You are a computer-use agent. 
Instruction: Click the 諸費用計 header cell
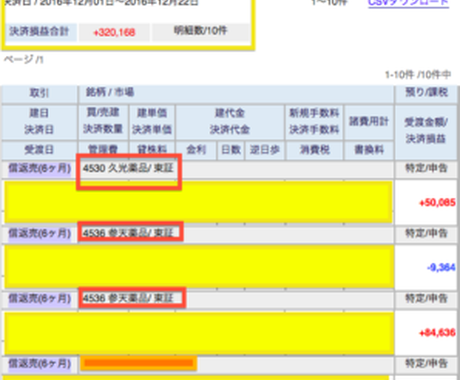pyautogui.click(x=369, y=121)
